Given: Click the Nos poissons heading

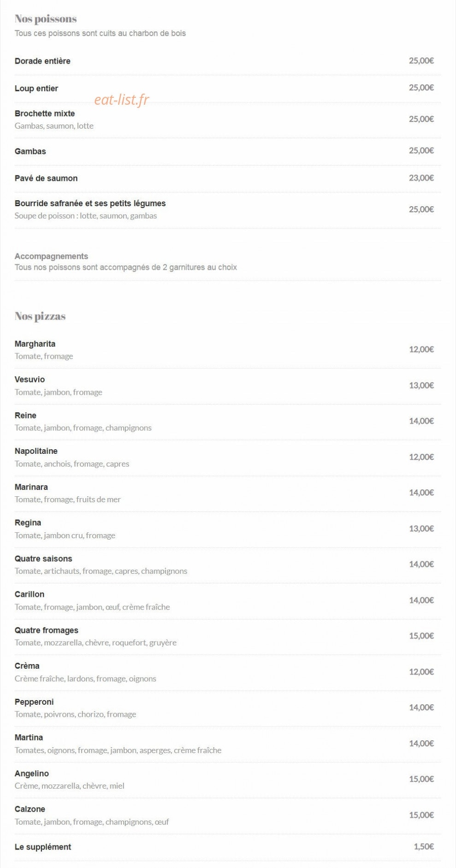Looking at the screenshot, I should [x=46, y=19].
